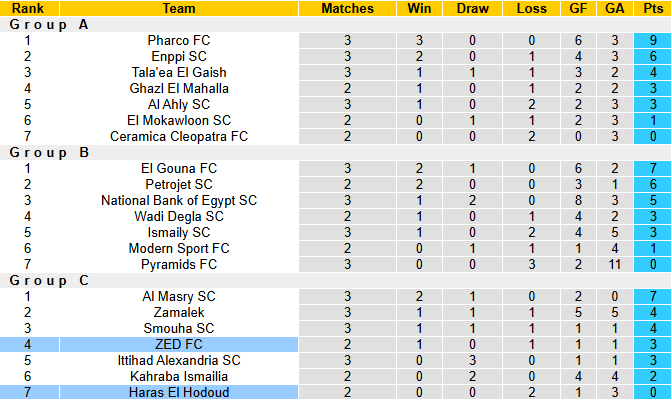
Task: Select the Matches column header
Action: tap(347, 8)
